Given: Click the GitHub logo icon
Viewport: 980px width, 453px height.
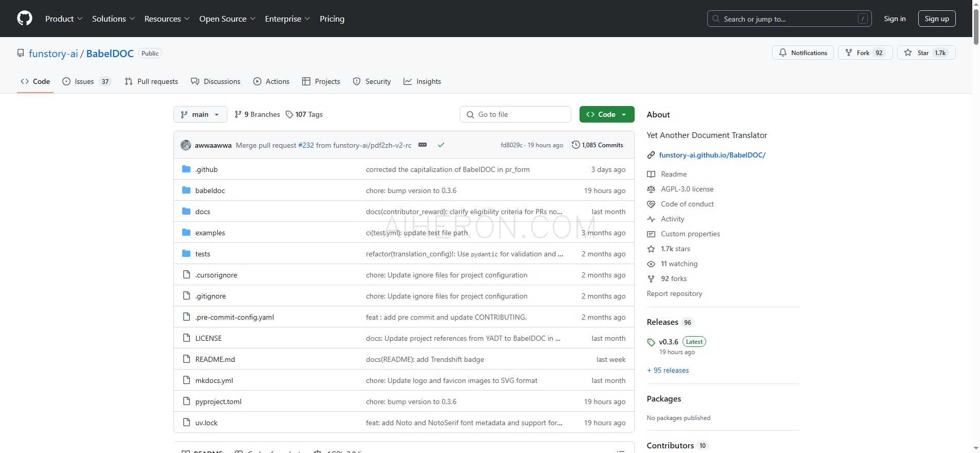Looking at the screenshot, I should coord(25,19).
